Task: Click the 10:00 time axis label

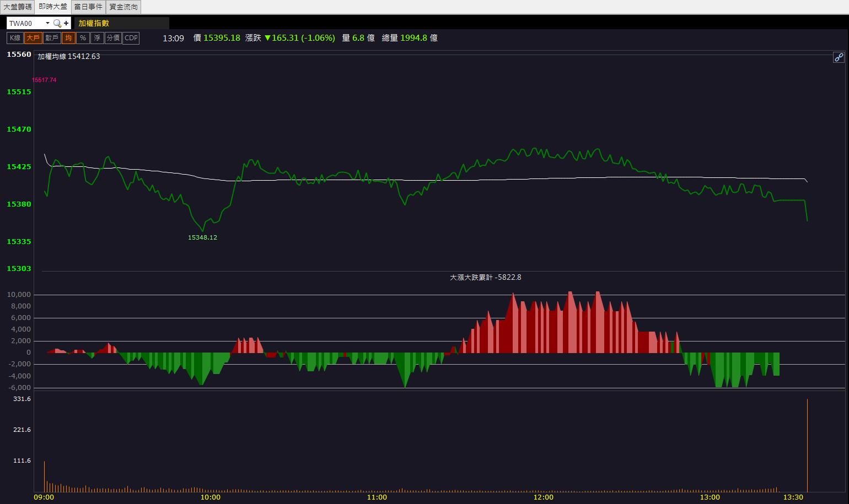Action: pyautogui.click(x=210, y=497)
